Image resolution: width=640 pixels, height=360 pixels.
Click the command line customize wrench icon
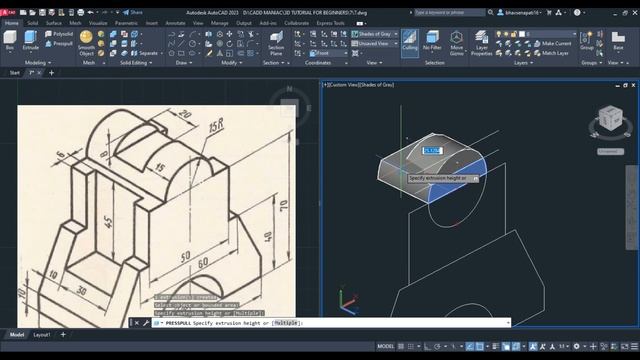point(146,323)
